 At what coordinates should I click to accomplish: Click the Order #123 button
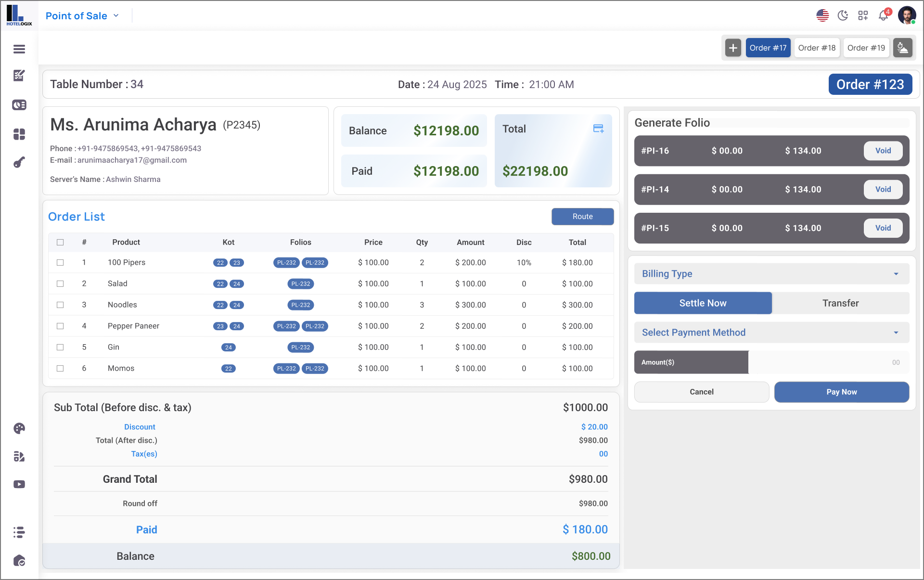870,84
